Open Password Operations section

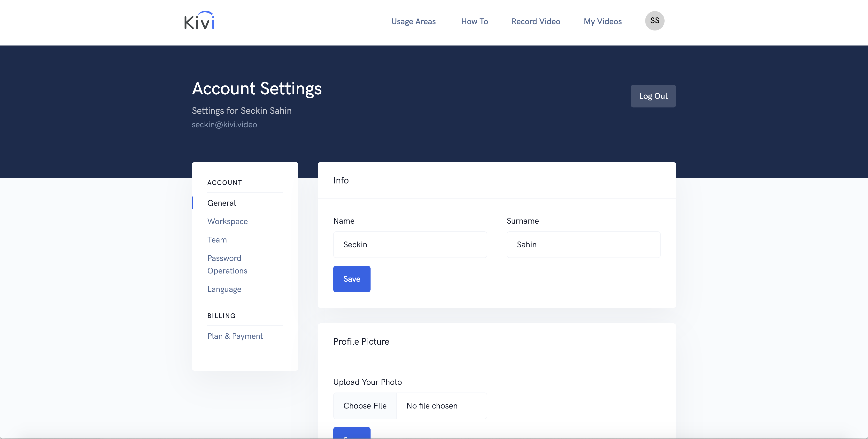227,264
